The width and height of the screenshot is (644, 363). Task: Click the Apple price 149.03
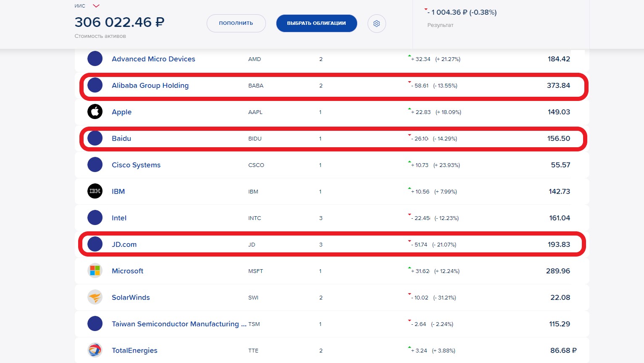[559, 112]
